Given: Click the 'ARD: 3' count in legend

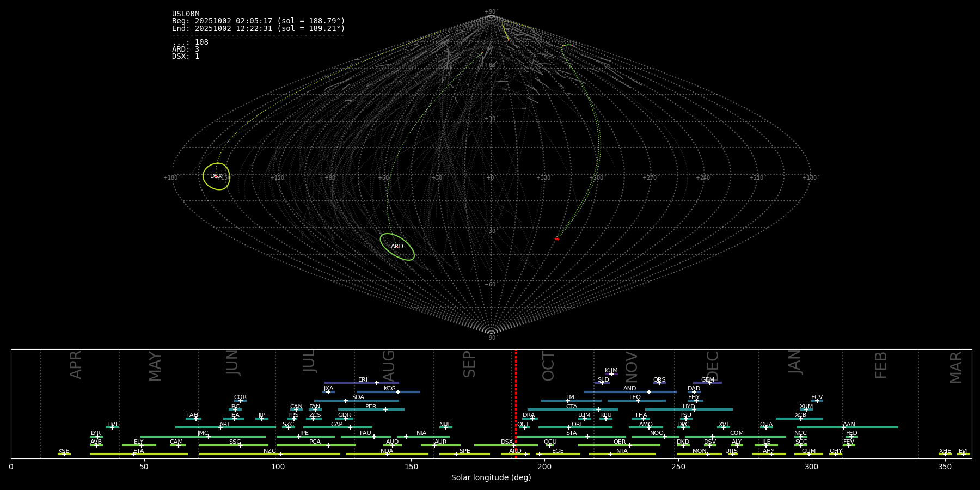Looking at the screenshot, I should pos(186,50).
